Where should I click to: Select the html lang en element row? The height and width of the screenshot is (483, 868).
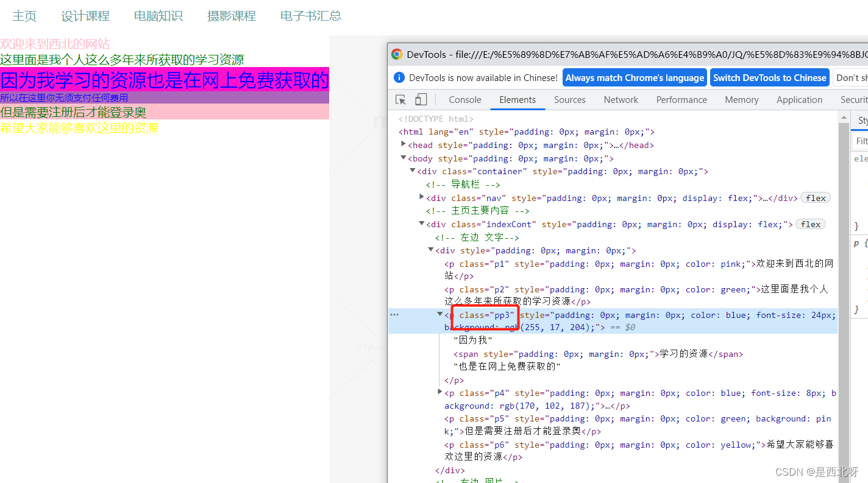[527, 132]
